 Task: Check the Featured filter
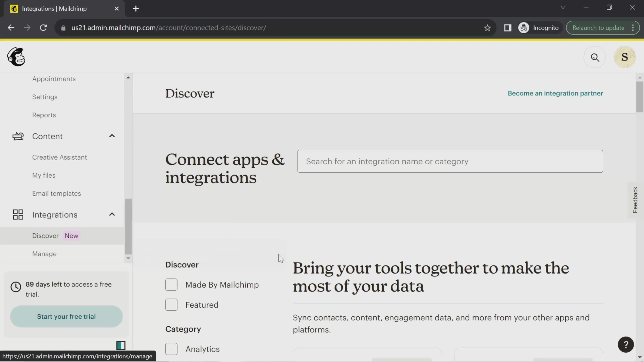click(x=171, y=305)
